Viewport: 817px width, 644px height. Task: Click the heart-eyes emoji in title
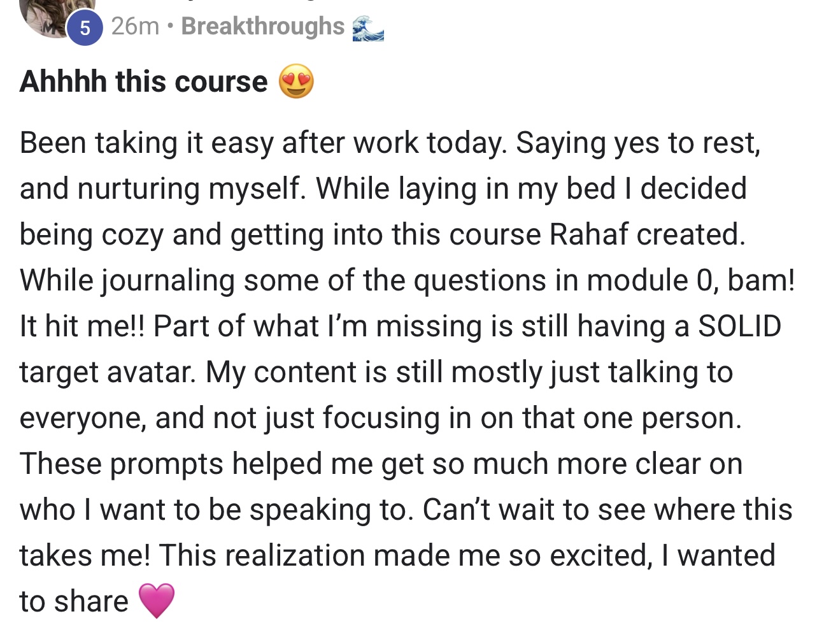click(x=296, y=82)
